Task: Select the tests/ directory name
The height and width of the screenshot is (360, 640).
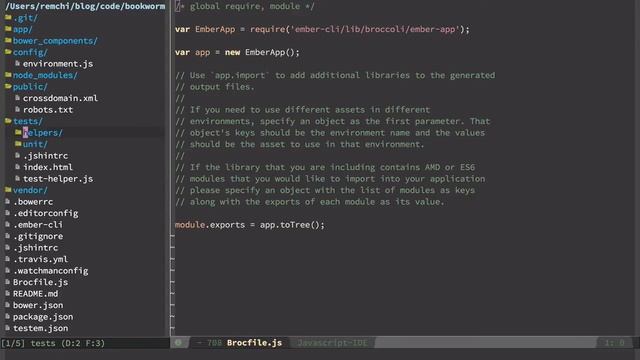Action: (28, 121)
